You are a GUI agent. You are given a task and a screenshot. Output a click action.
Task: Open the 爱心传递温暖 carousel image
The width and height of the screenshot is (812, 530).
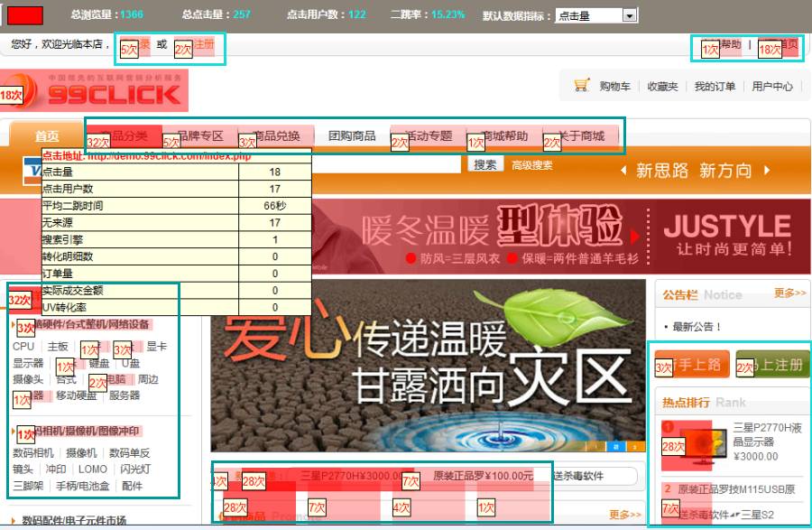tap(428, 366)
